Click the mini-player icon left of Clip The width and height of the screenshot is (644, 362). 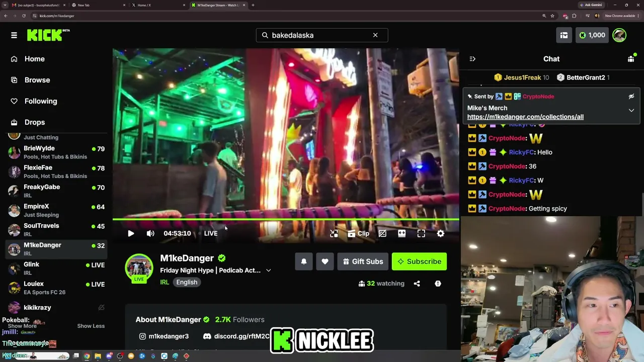tap(334, 233)
